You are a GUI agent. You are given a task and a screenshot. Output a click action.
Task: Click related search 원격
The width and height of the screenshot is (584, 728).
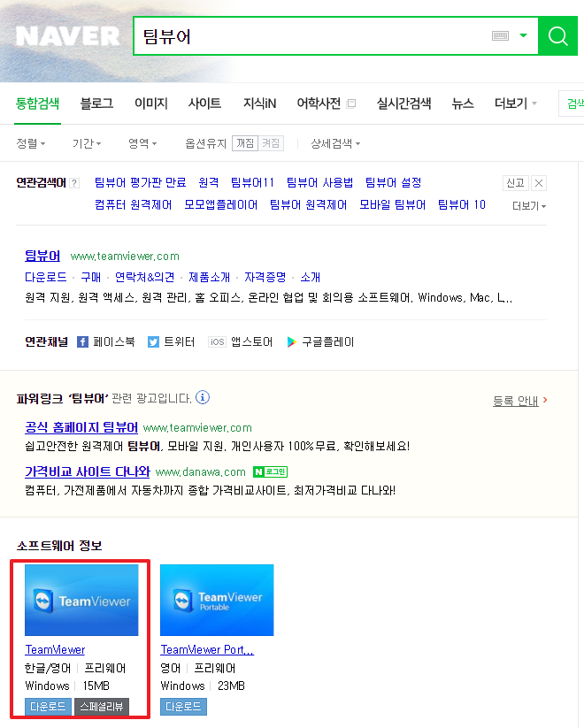click(209, 182)
